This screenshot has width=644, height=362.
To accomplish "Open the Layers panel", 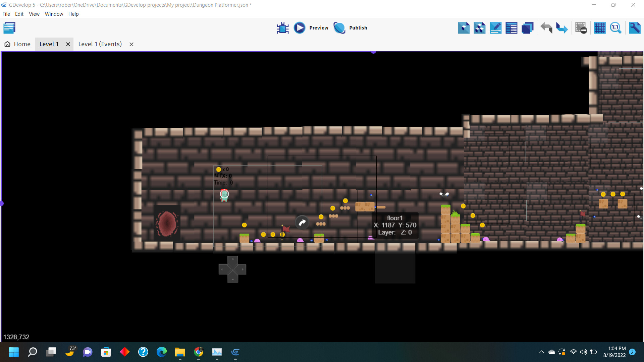I will coord(528,28).
